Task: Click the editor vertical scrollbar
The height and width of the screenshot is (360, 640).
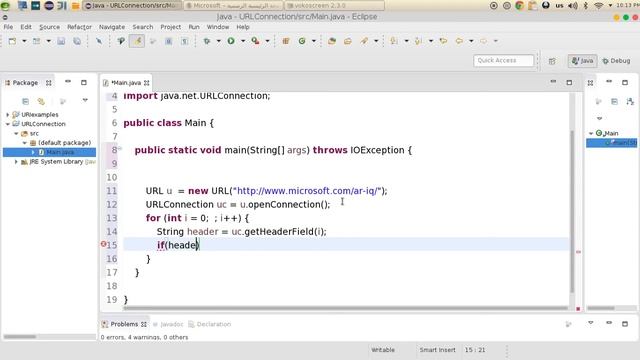Action: pos(572,211)
